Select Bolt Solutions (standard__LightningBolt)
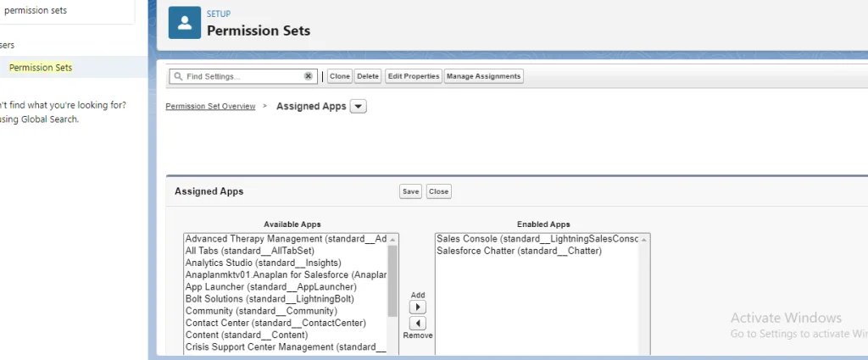 [x=287, y=299]
